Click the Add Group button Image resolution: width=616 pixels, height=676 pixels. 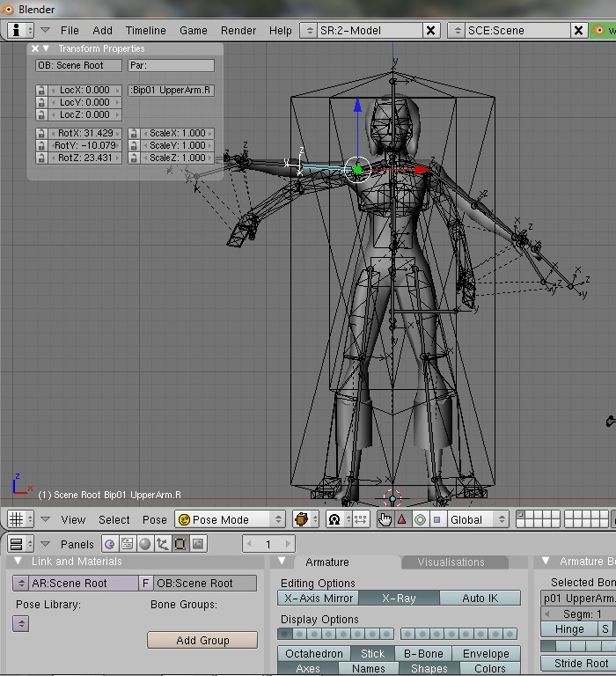(x=202, y=640)
